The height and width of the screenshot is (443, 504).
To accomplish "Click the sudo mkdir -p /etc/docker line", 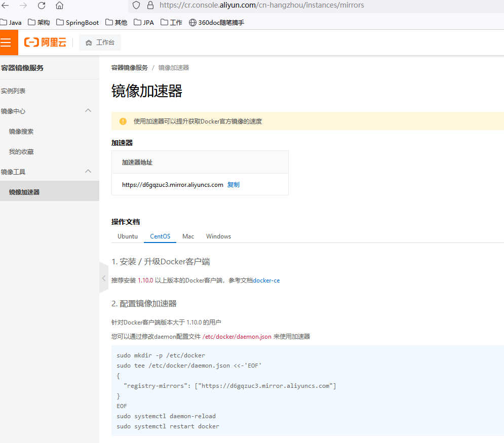I will click(161, 355).
